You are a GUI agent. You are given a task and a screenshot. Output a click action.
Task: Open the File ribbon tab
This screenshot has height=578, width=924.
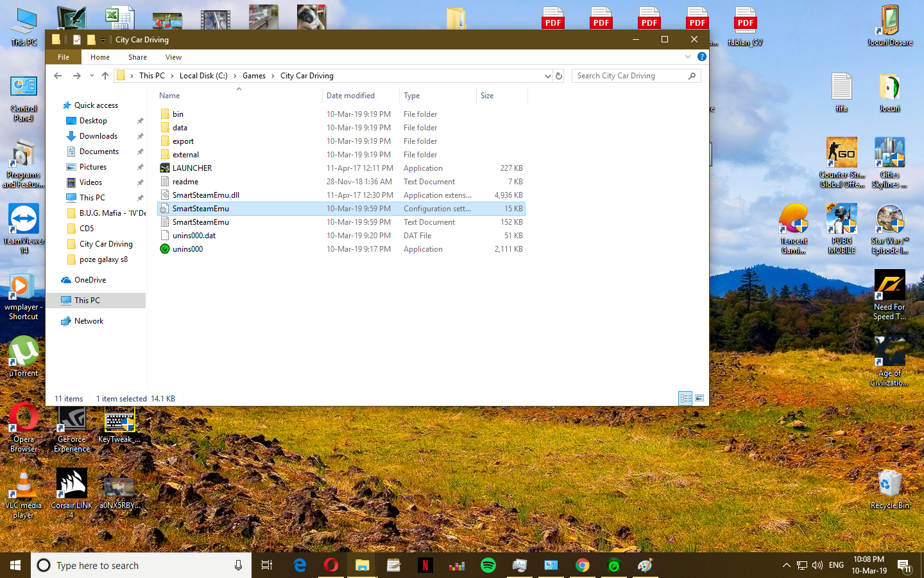tap(64, 57)
